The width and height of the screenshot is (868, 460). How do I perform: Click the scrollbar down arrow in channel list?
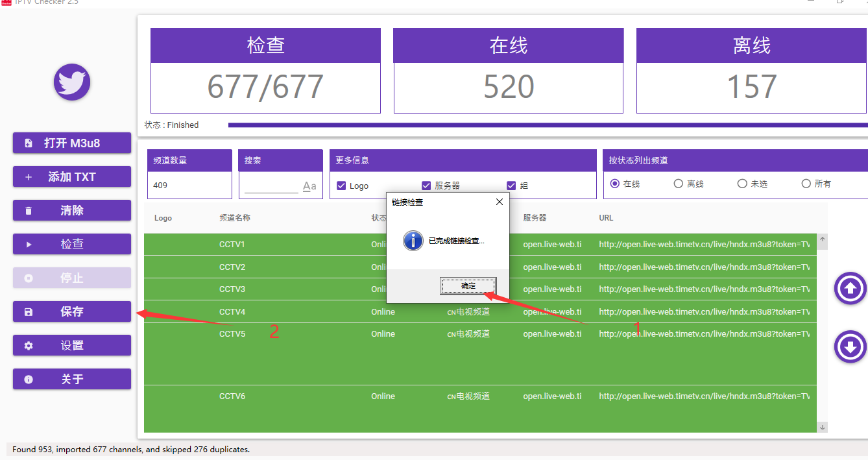(823, 427)
